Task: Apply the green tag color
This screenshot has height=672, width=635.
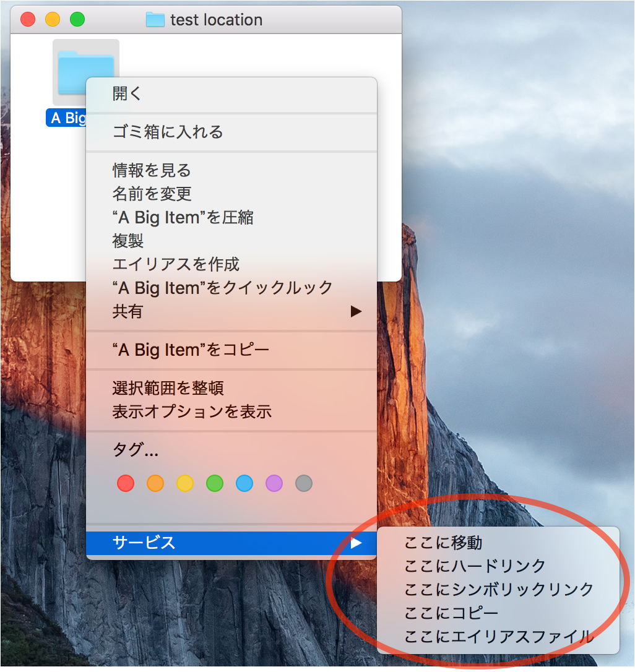Action: [x=215, y=483]
